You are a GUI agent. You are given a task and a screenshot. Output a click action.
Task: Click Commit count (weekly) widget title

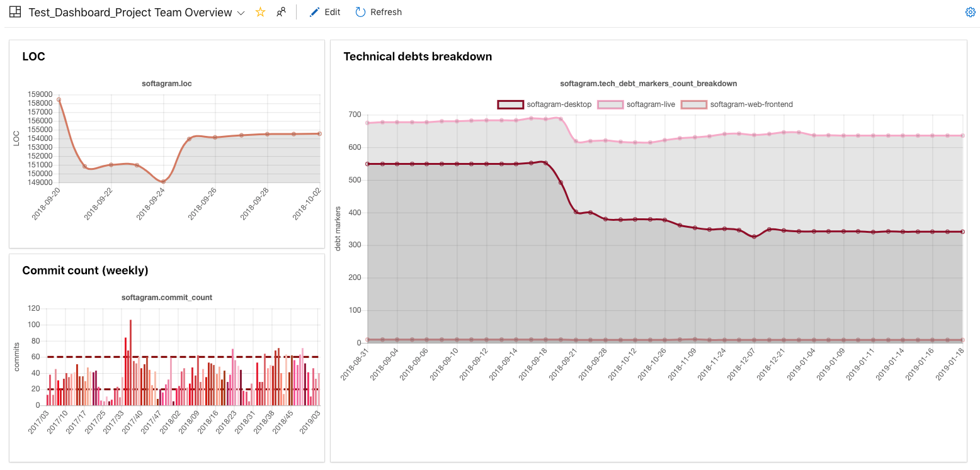85,271
